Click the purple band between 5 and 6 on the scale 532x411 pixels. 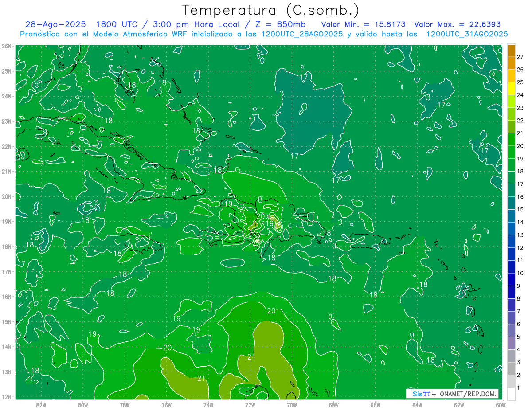[511, 330]
